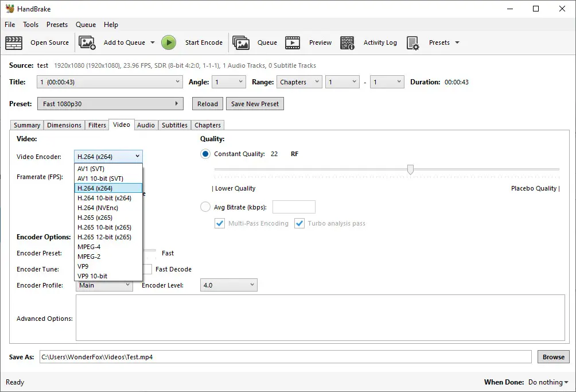Click the Browse button

[553, 357]
